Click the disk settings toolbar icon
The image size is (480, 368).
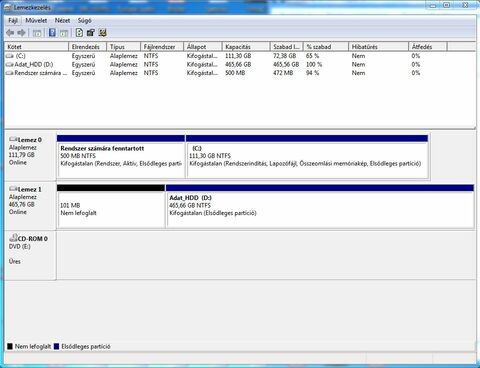point(103,33)
